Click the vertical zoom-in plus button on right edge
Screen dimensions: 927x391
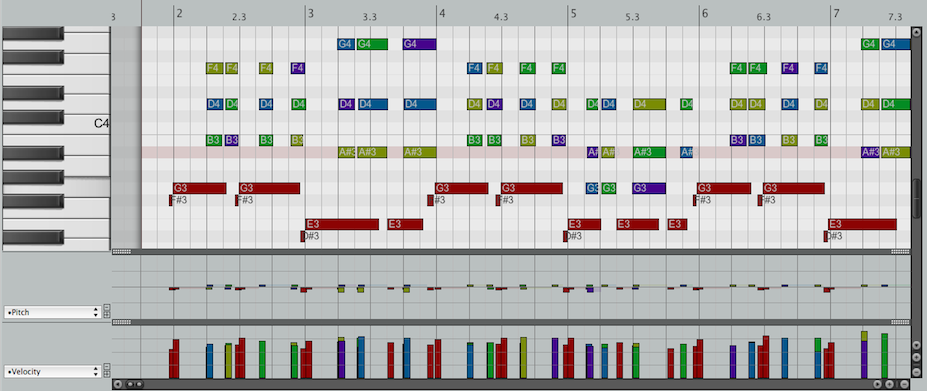(916, 357)
